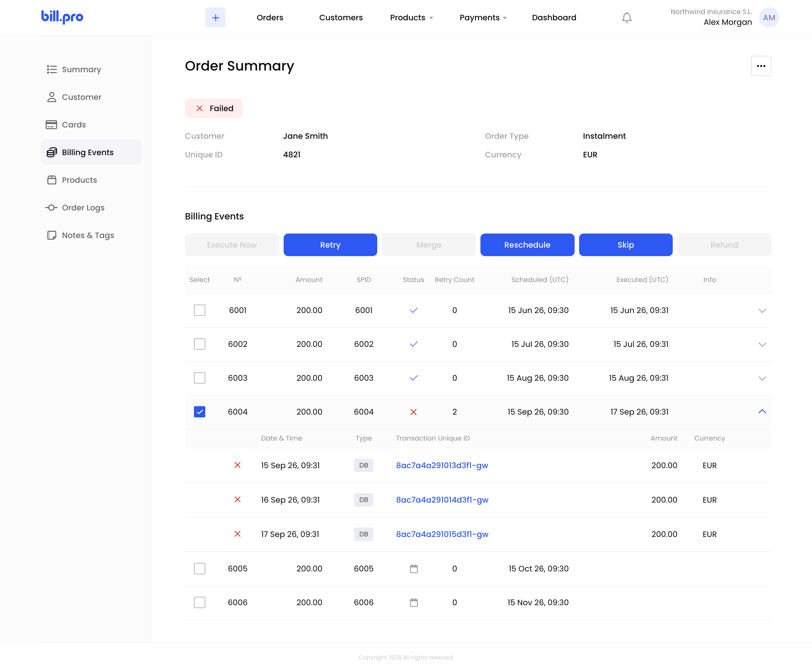Viewport: 812px width, 669px height.
Task: Click DB type badge for 15 Sep transaction
Action: tap(363, 466)
